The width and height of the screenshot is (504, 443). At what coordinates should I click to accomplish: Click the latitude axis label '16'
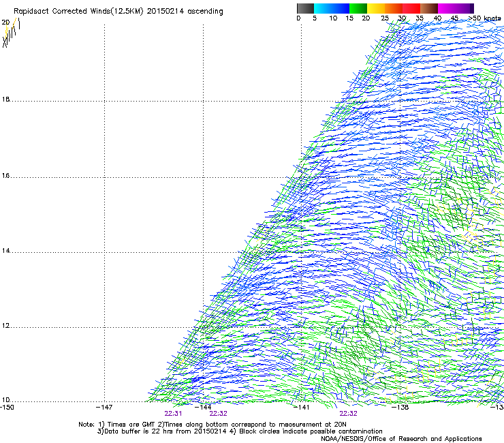click(5, 176)
